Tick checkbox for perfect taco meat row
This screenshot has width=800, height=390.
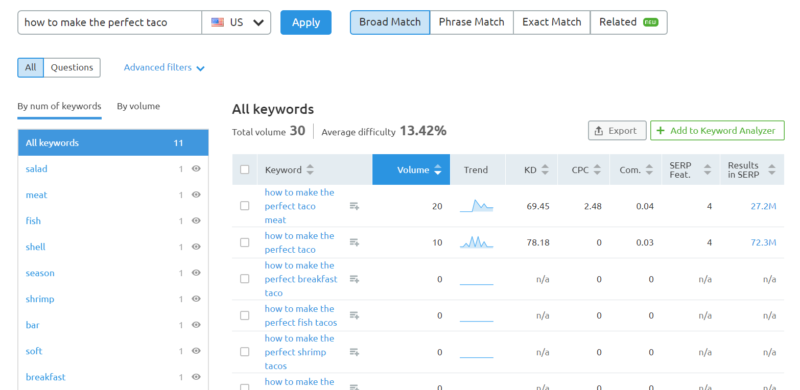[245, 206]
